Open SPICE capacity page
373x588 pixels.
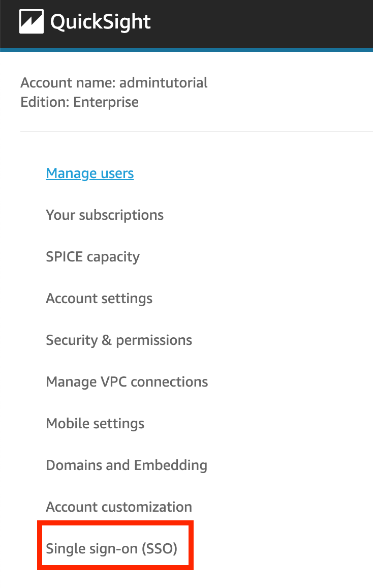92,257
